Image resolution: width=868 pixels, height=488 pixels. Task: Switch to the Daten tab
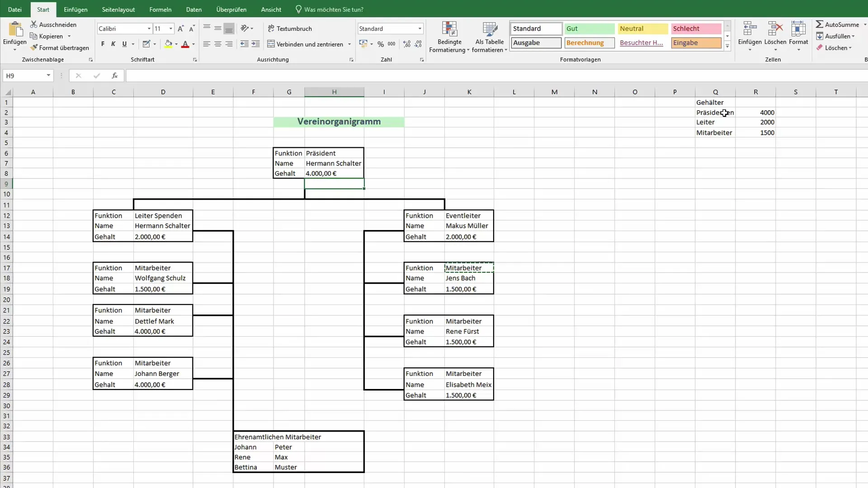tap(194, 9)
